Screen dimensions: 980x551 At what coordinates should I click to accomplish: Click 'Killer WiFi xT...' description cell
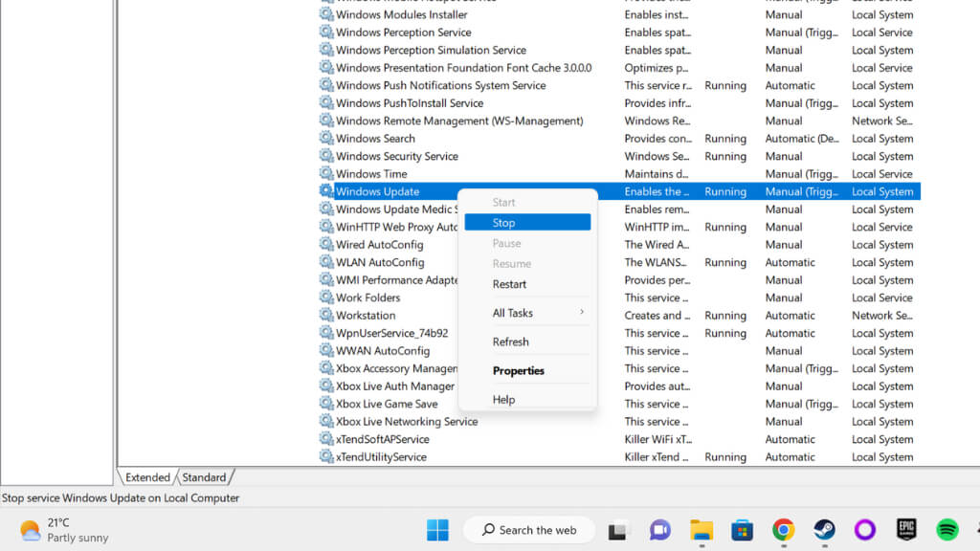coord(658,439)
